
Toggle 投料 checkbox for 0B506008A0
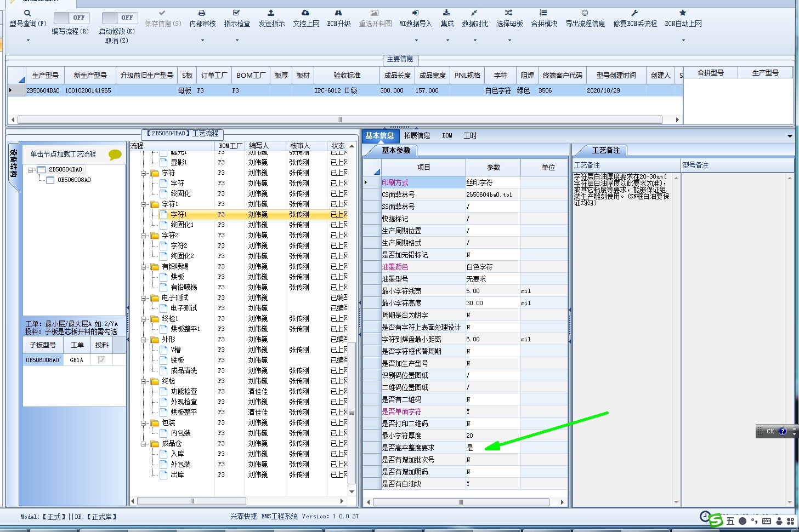point(101,360)
